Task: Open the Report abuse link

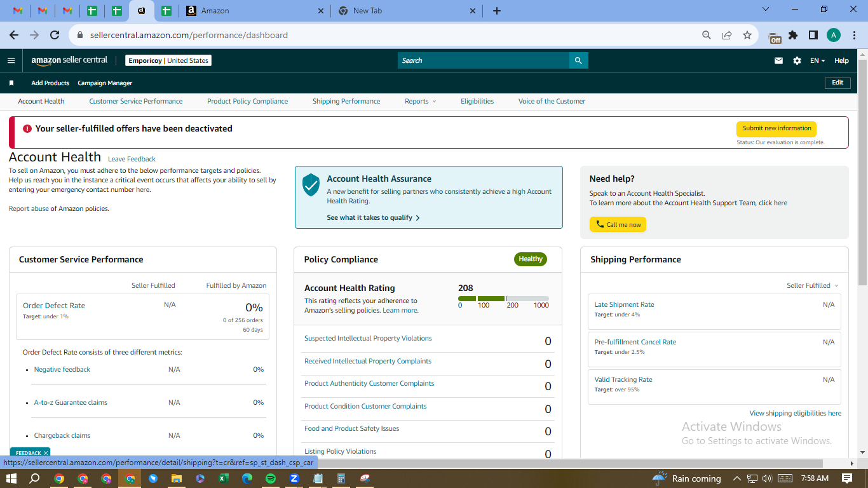Action: tap(29, 208)
